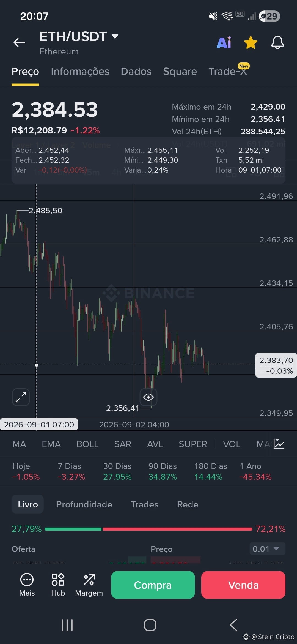Open the AI assistant icon
Image resolution: width=297 pixels, height=644 pixels.
click(x=224, y=42)
